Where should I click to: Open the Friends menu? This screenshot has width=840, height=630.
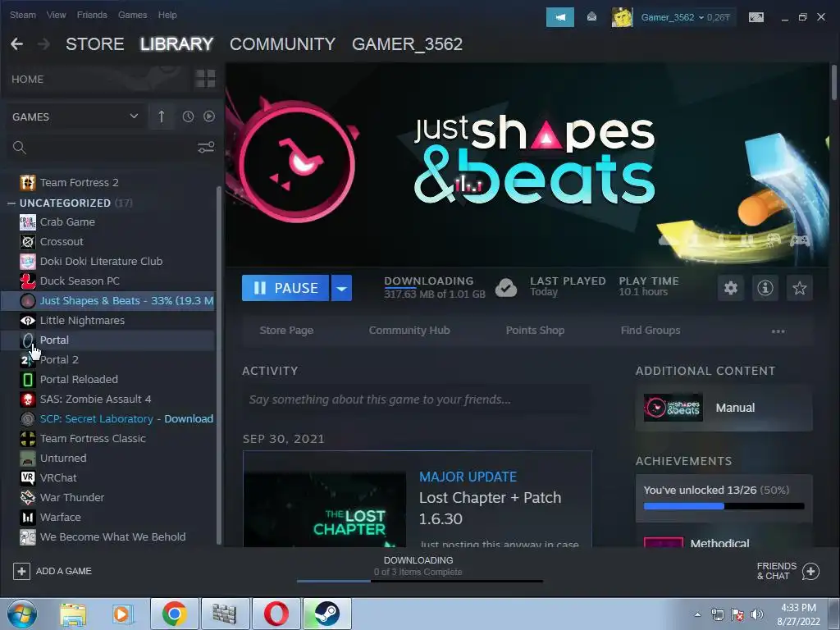pos(92,15)
